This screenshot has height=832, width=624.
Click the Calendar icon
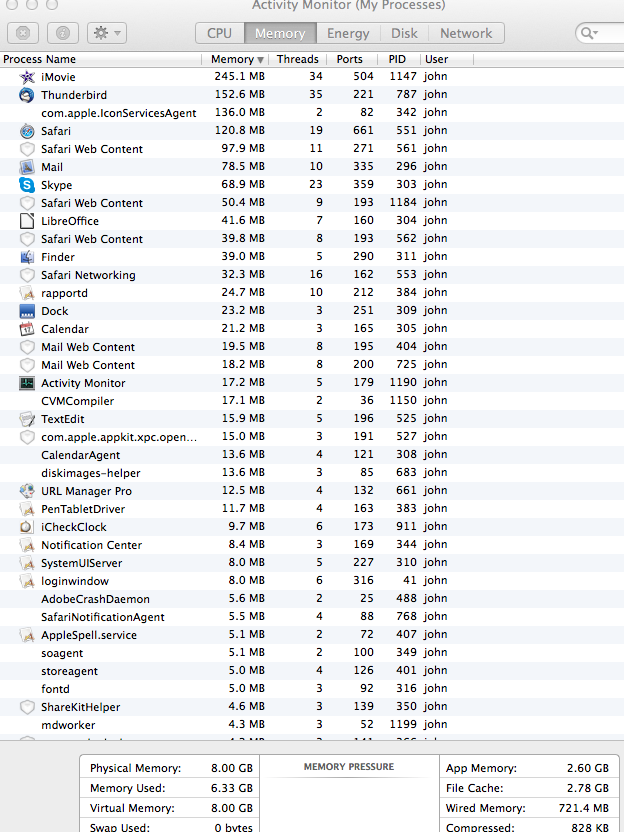coord(27,329)
